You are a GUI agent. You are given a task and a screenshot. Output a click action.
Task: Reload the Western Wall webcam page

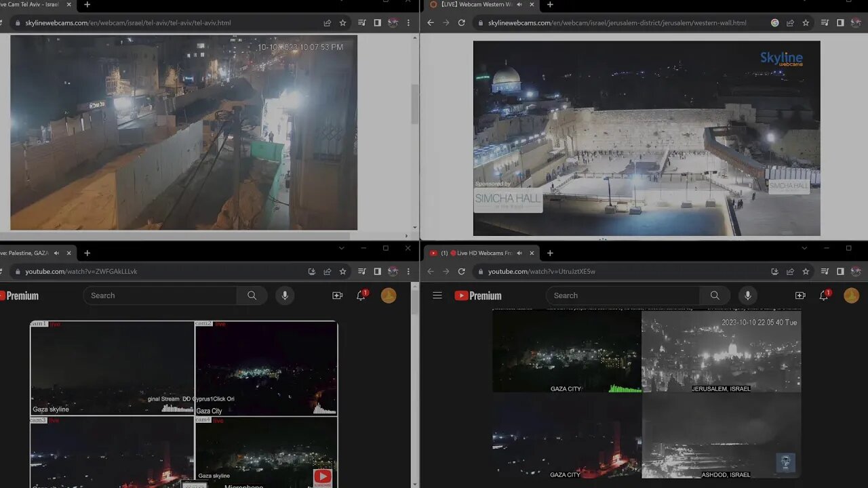point(462,23)
